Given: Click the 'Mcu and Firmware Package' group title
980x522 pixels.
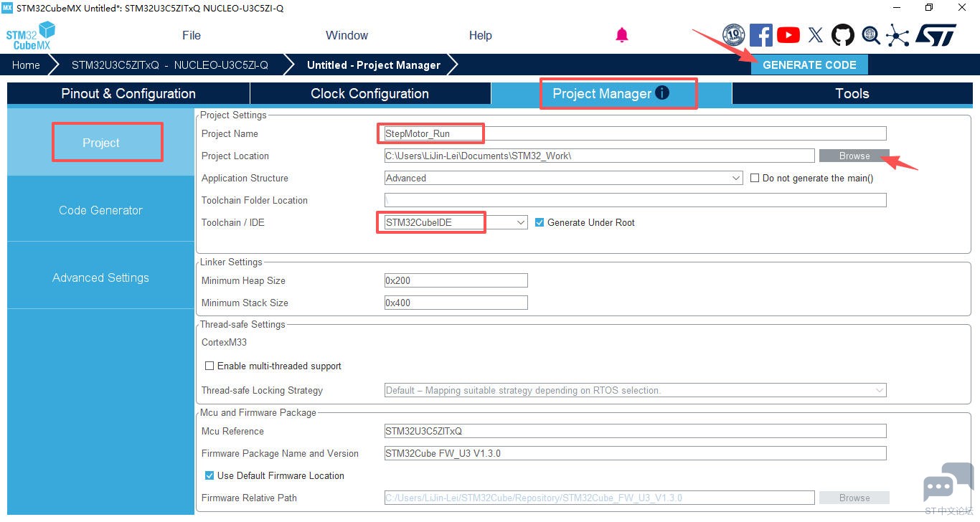Looking at the screenshot, I should pyautogui.click(x=258, y=412).
